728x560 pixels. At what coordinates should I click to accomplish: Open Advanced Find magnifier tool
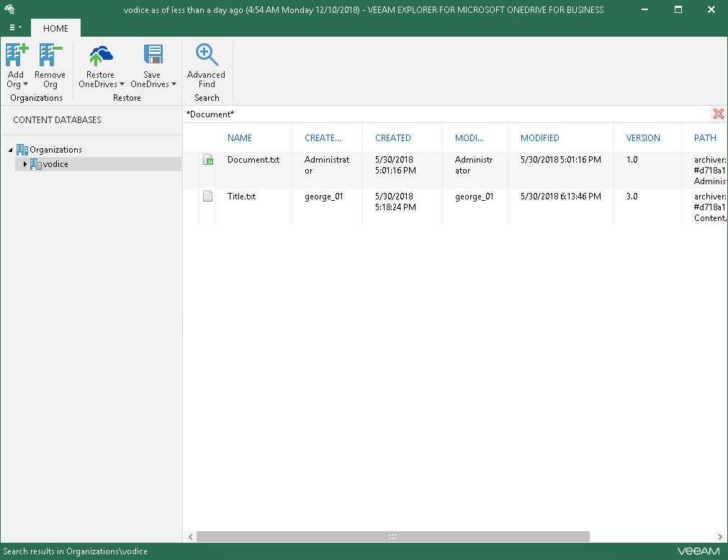[206, 55]
